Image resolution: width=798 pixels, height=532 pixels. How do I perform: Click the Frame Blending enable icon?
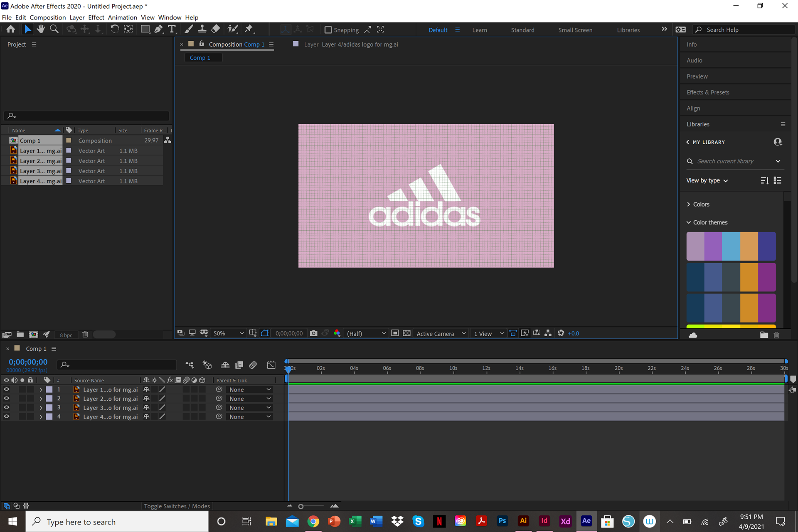239,365
